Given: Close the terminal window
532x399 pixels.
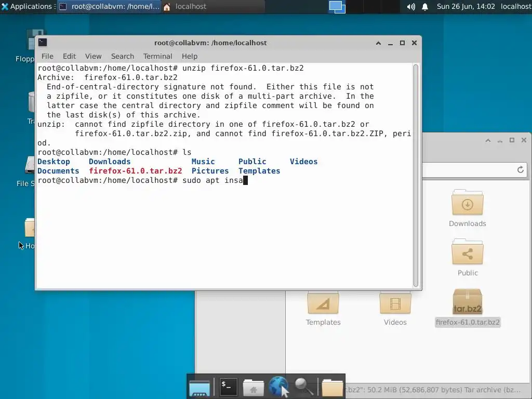Looking at the screenshot, I should [x=414, y=43].
